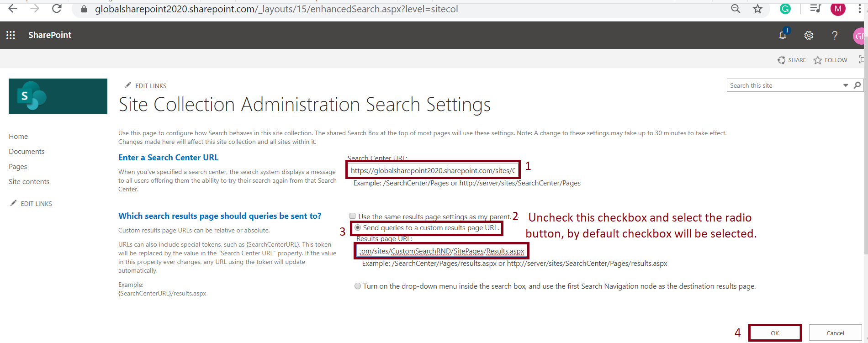Click the pencil icon beside top EDIT LINKS

[128, 85]
